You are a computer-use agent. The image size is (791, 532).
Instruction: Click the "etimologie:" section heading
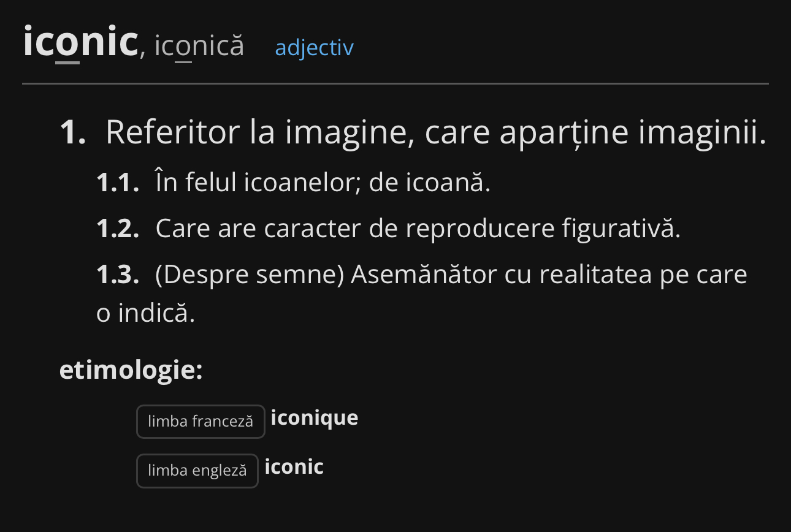tap(131, 370)
